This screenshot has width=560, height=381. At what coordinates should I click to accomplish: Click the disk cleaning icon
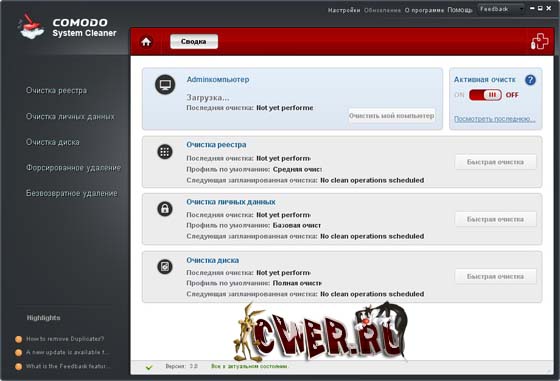pyautogui.click(x=165, y=266)
